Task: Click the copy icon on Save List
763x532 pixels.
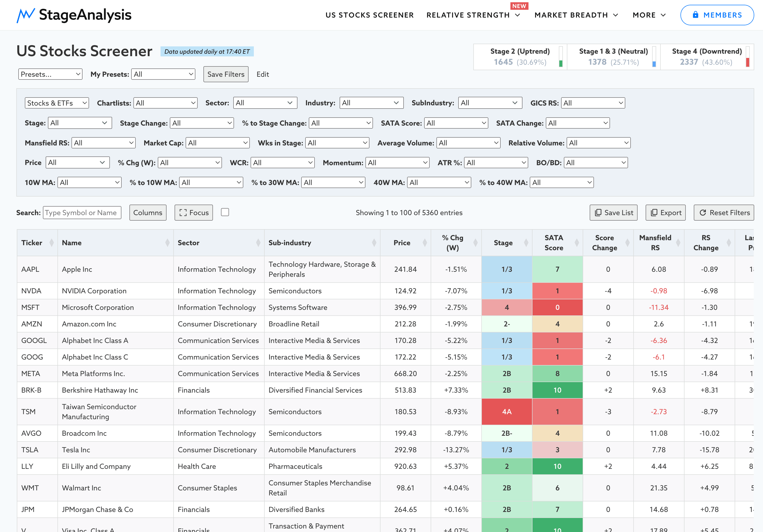Action: tap(598, 213)
